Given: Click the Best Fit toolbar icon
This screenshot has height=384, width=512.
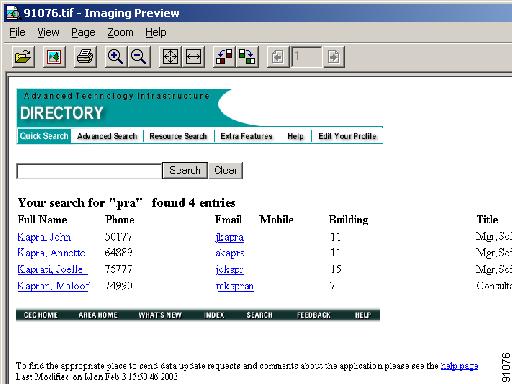Looking at the screenshot, I should click(170, 57).
